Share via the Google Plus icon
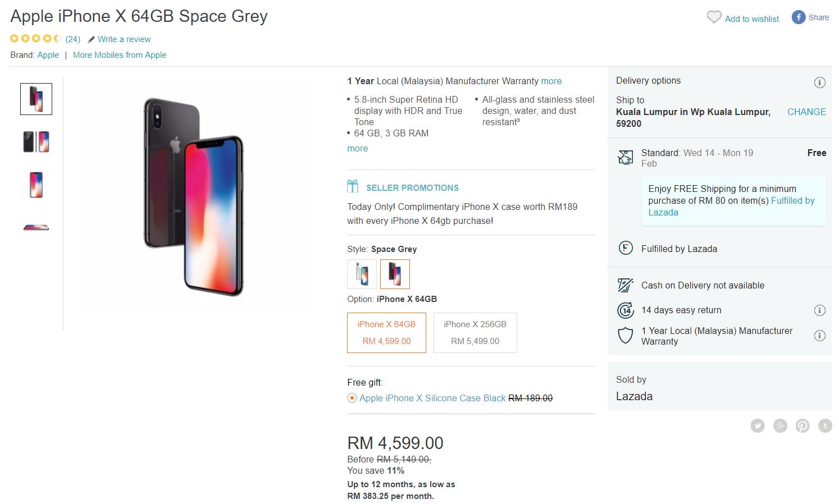This screenshot has width=839, height=504. point(780,425)
